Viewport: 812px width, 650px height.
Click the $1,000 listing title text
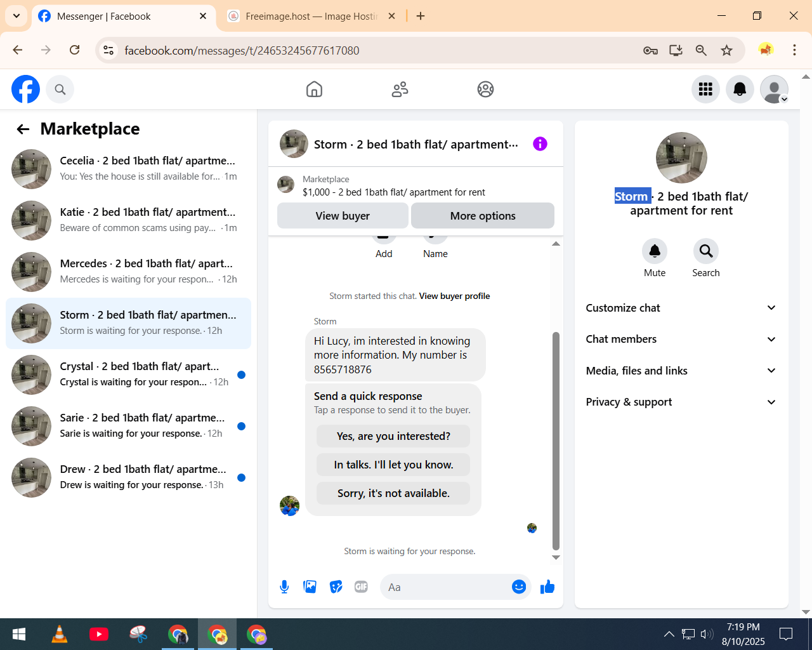pyautogui.click(x=394, y=192)
